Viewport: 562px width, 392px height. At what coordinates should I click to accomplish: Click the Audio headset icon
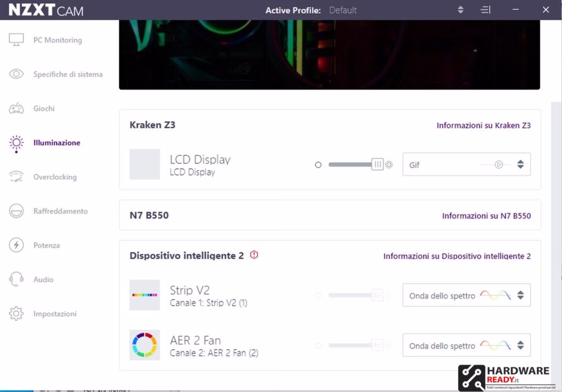tap(16, 279)
